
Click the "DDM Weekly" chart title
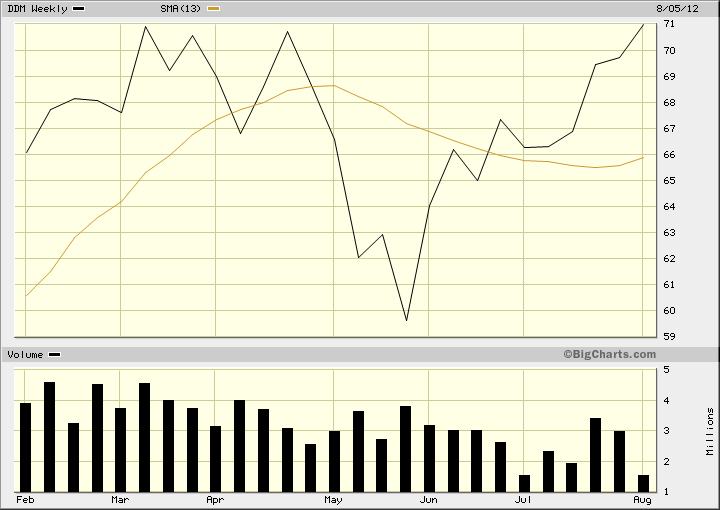(37, 9)
